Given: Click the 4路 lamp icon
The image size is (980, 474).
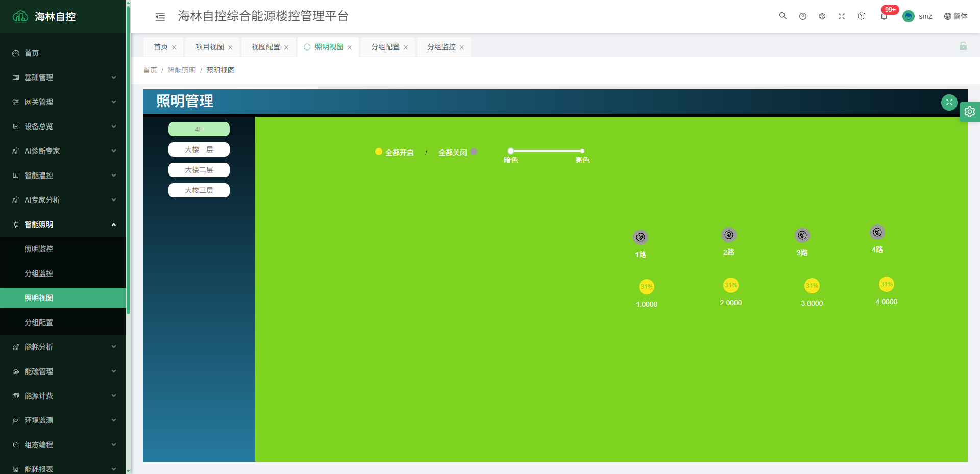Looking at the screenshot, I should pyautogui.click(x=877, y=232).
